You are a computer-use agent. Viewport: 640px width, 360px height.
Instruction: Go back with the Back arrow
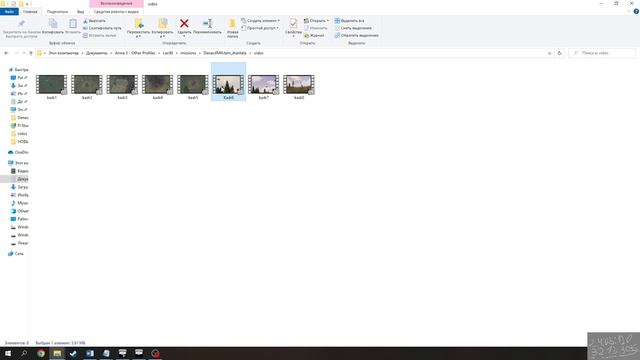tap(6, 53)
